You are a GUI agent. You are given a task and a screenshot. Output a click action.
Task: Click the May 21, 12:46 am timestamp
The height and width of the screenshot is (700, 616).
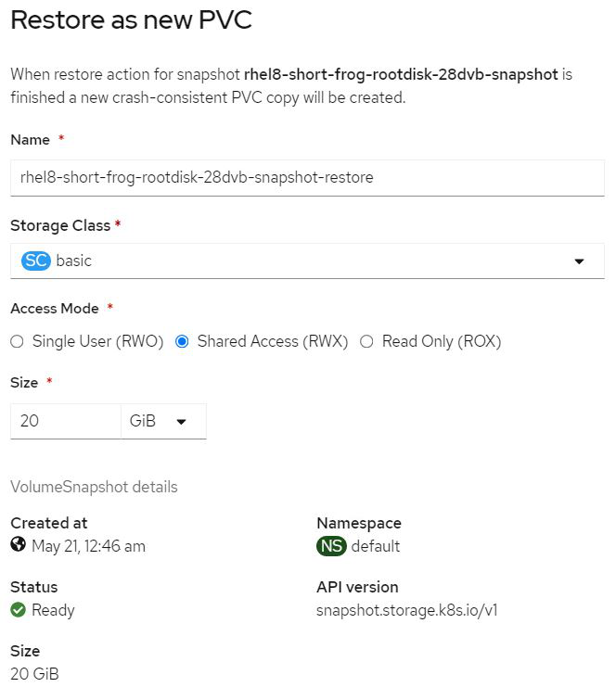(88, 546)
